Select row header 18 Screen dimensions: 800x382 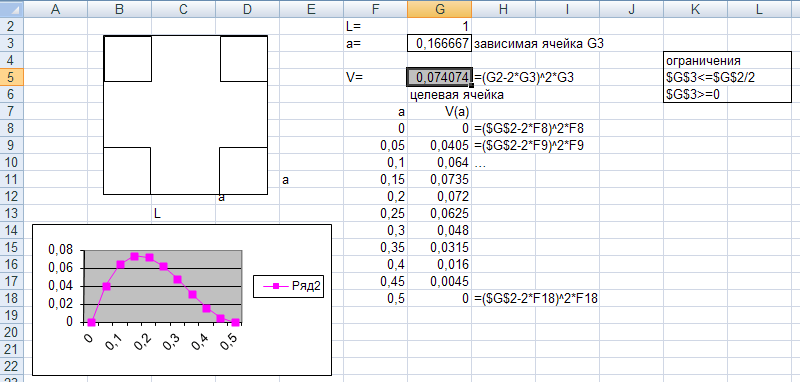pyautogui.click(x=12, y=299)
